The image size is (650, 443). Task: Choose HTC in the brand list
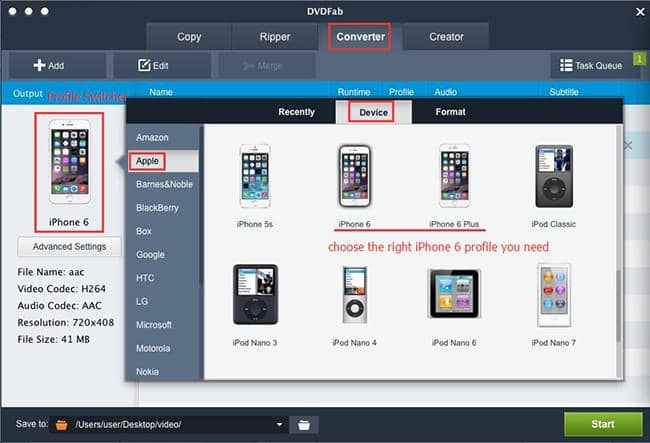[x=162, y=278]
